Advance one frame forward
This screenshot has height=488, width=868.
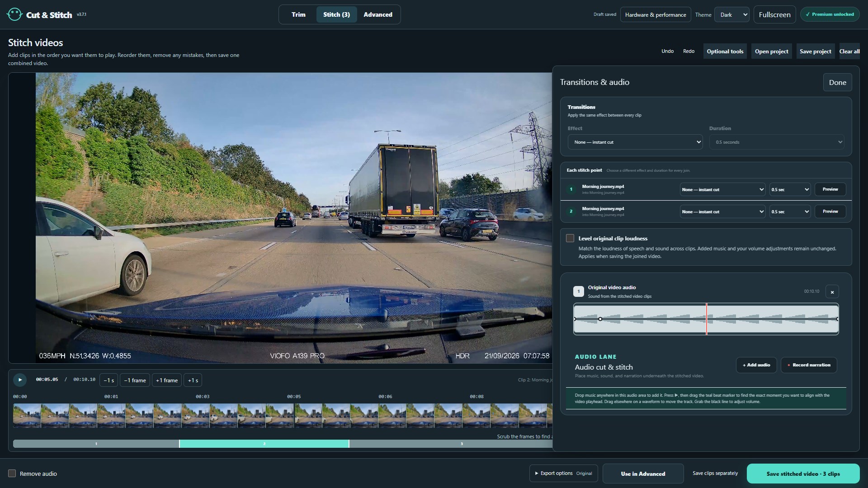(167, 380)
